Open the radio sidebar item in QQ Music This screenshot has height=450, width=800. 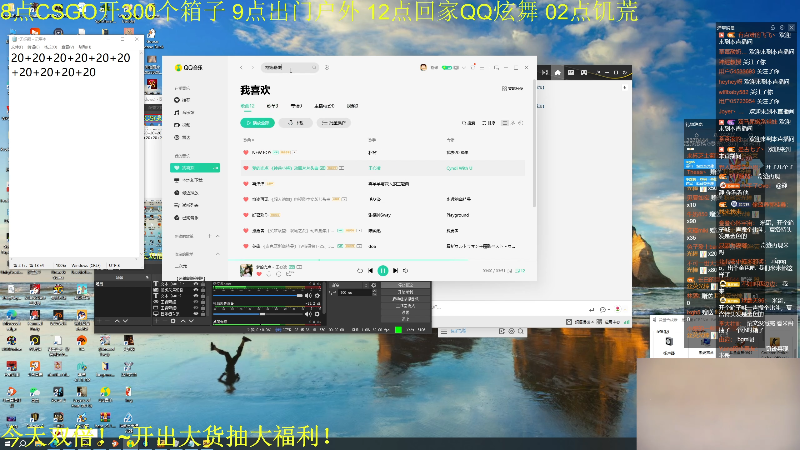(x=183, y=137)
